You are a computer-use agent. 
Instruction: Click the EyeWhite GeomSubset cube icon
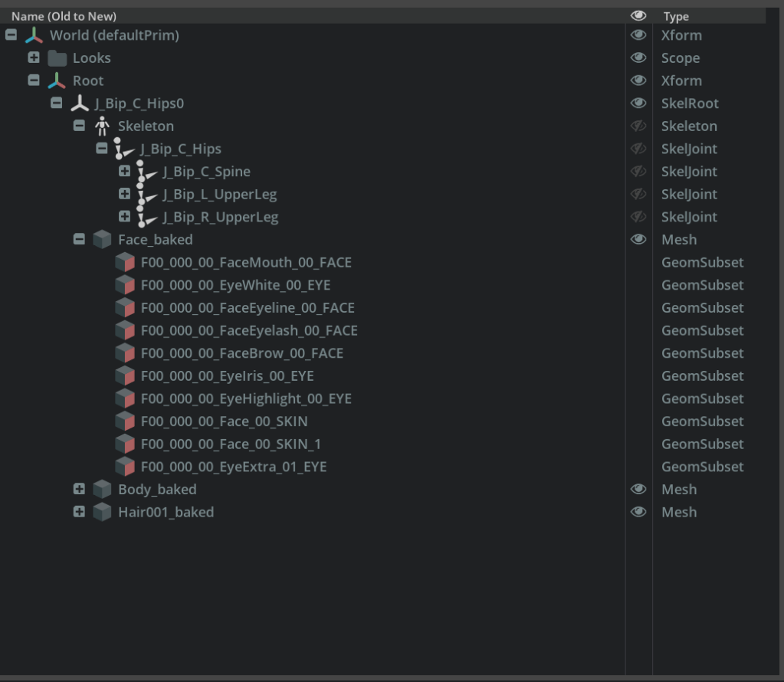pos(124,285)
